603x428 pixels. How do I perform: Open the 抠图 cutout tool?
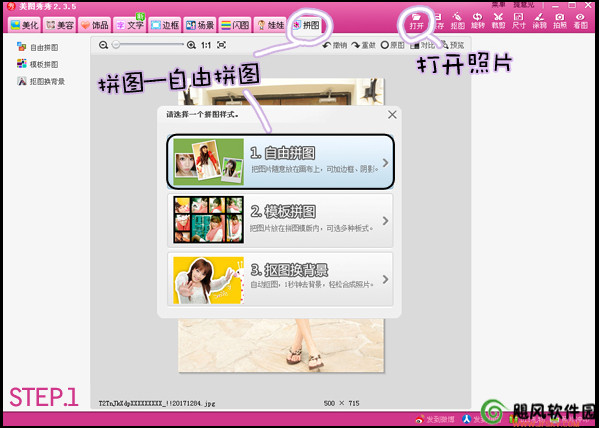pos(458,21)
